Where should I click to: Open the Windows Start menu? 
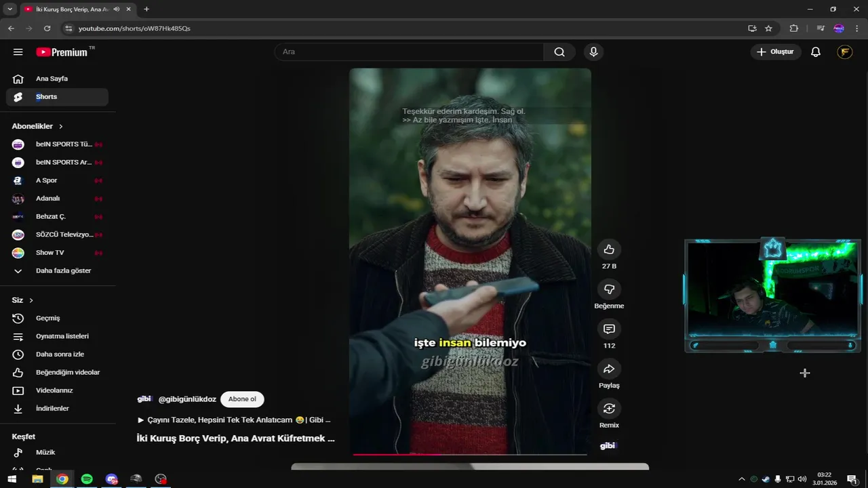tap(12, 479)
